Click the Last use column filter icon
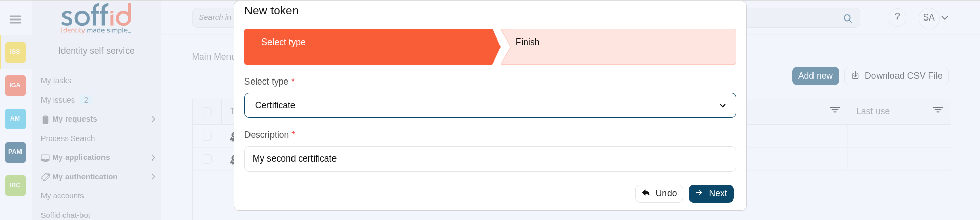This screenshot has width=980, height=220. point(937,110)
